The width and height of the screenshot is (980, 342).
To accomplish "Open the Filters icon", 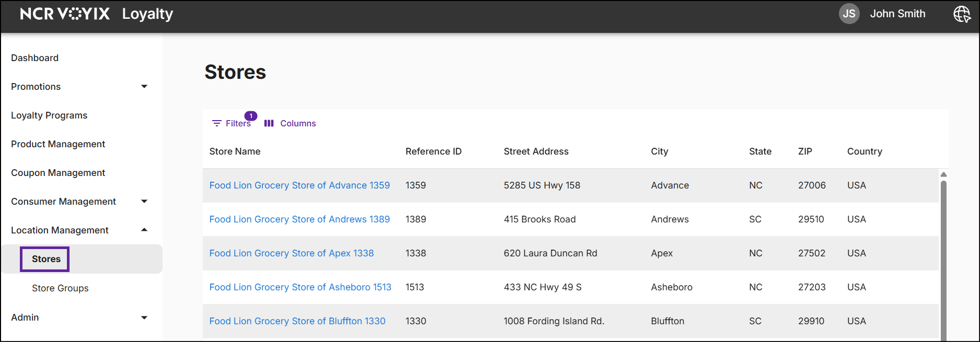I will [x=216, y=123].
